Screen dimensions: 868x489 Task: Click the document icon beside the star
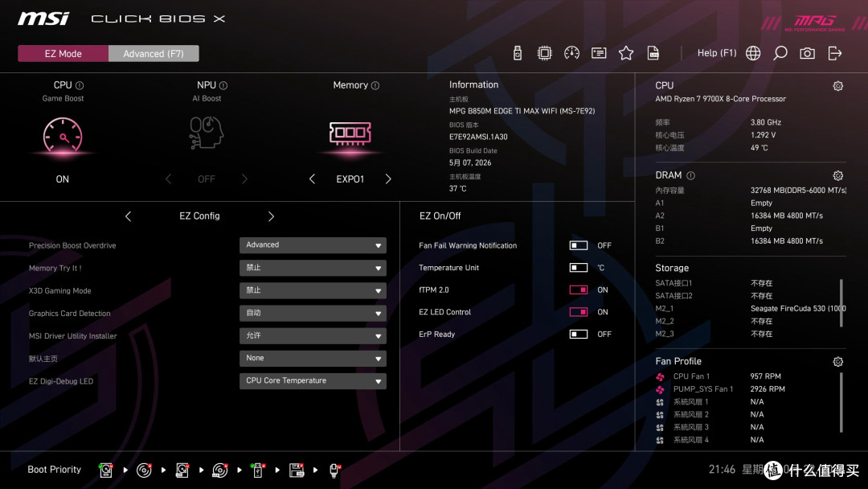coord(653,53)
